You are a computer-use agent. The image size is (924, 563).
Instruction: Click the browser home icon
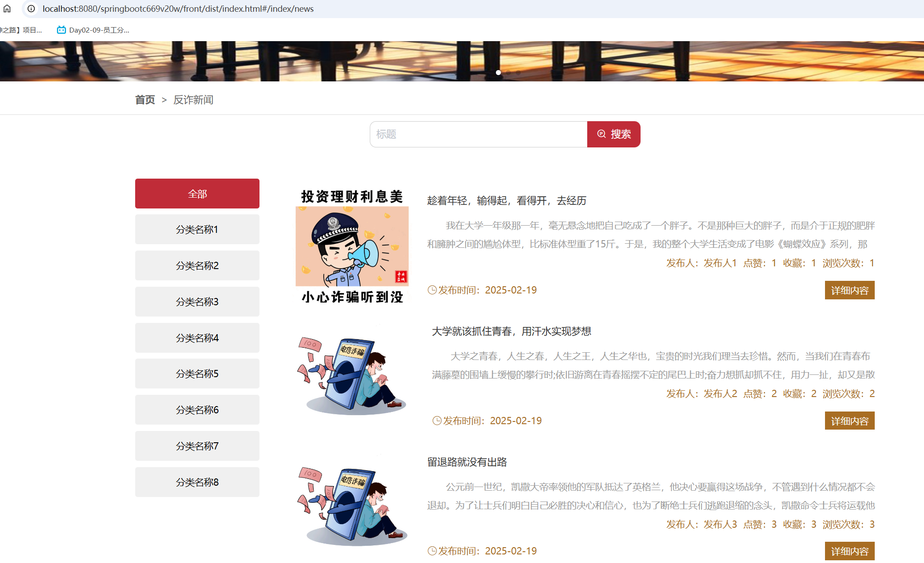pos(7,9)
